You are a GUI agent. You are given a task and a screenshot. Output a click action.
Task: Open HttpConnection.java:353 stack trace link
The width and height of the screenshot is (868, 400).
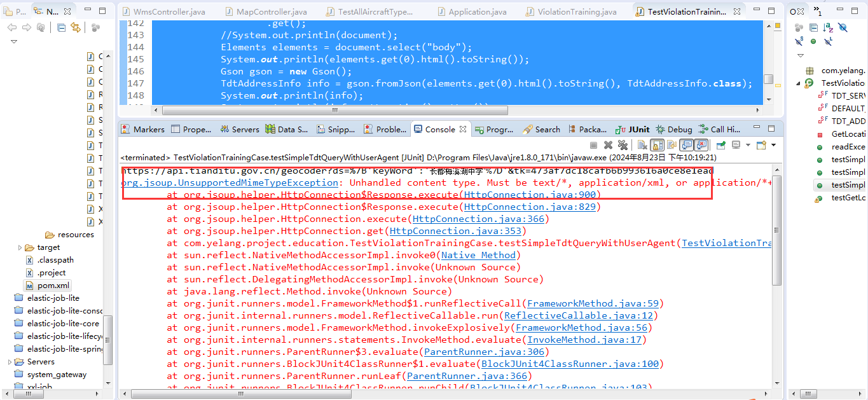(455, 231)
